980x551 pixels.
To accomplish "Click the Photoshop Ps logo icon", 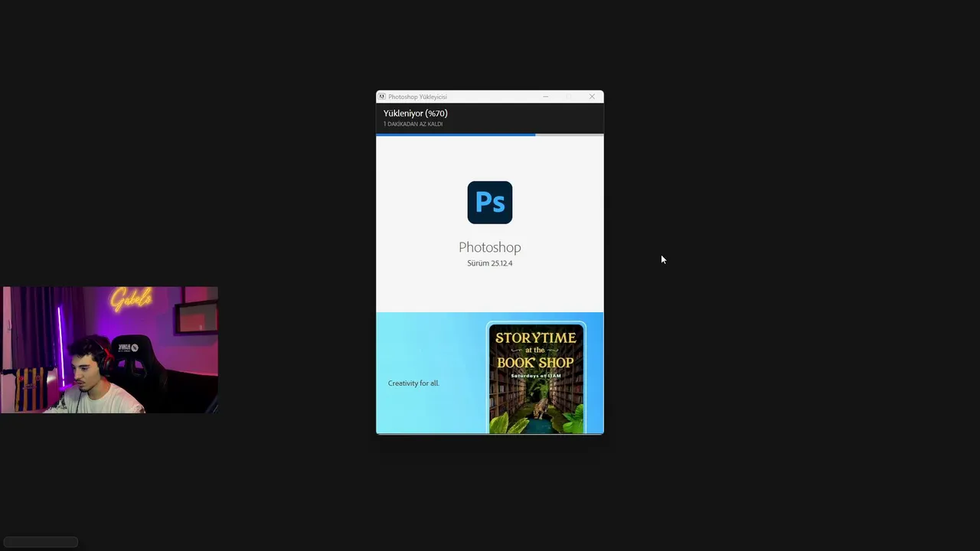I will pos(490,202).
